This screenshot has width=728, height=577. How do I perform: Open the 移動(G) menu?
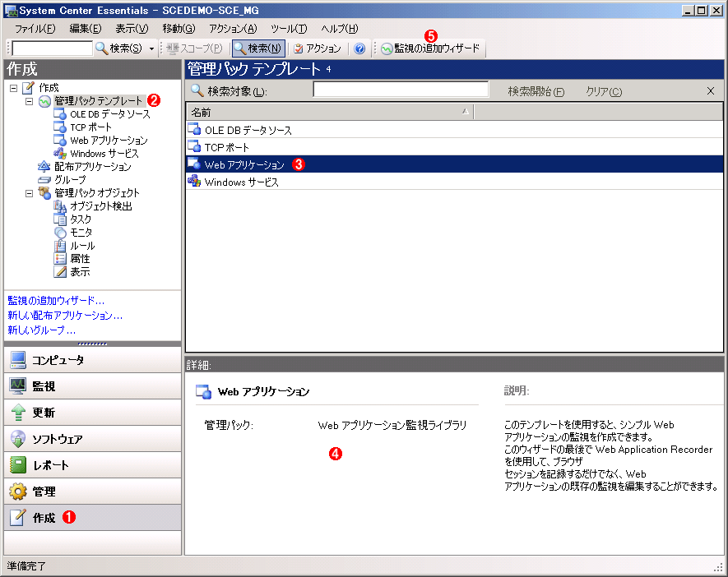[179, 29]
